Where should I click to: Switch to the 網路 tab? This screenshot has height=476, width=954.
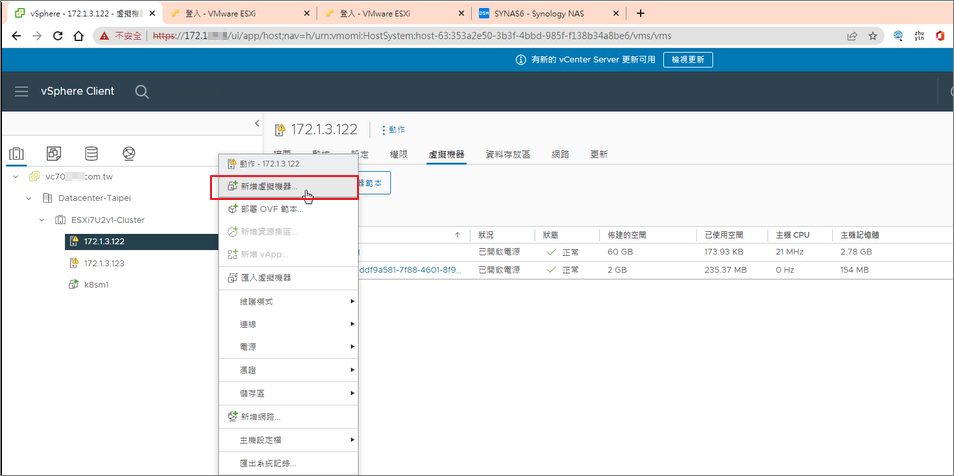tap(560, 154)
